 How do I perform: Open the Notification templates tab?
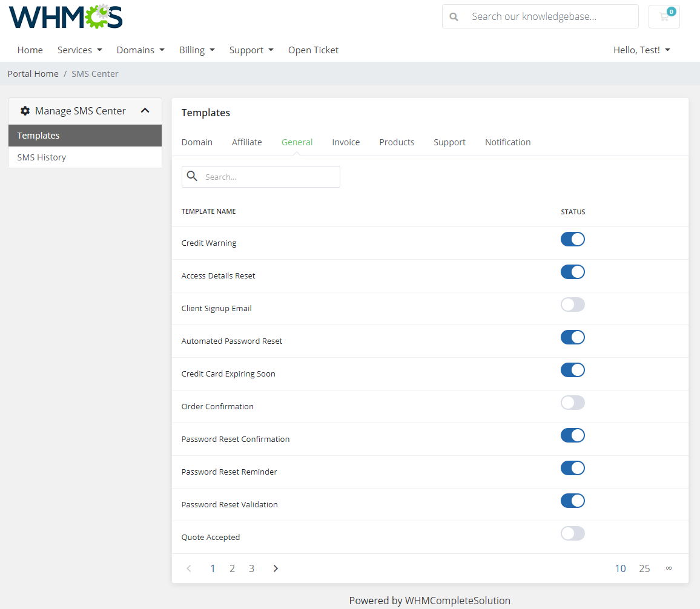click(507, 142)
